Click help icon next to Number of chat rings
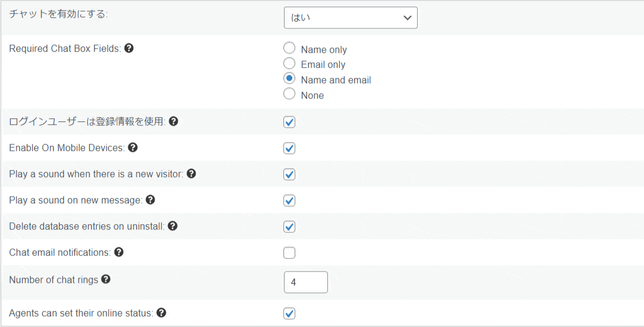This screenshot has width=644, height=327. pyautogui.click(x=106, y=279)
